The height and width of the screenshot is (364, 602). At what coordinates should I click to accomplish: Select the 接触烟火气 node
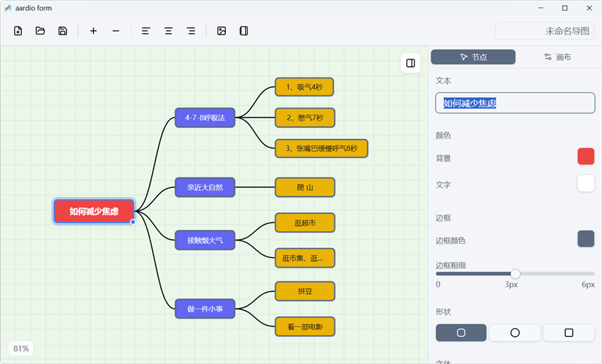pos(205,240)
